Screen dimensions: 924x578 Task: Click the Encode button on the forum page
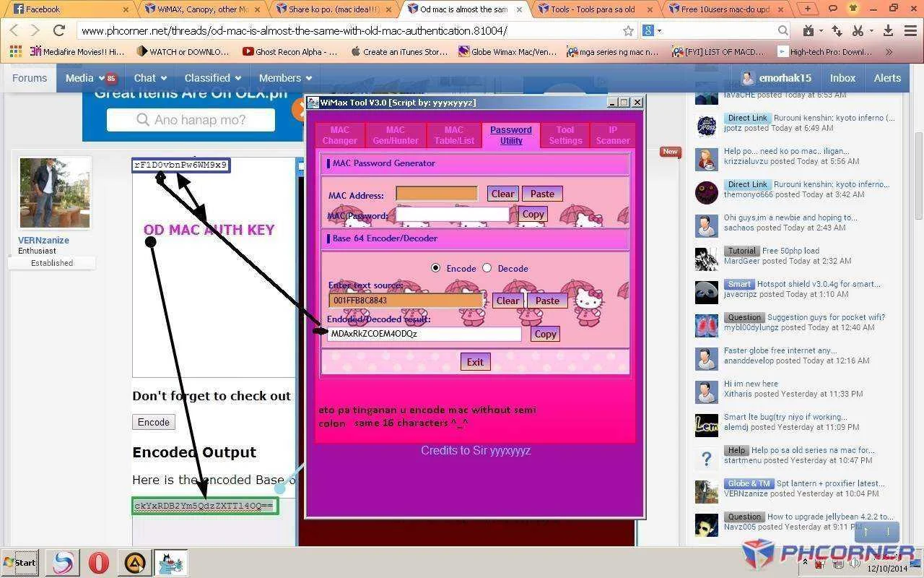point(154,422)
